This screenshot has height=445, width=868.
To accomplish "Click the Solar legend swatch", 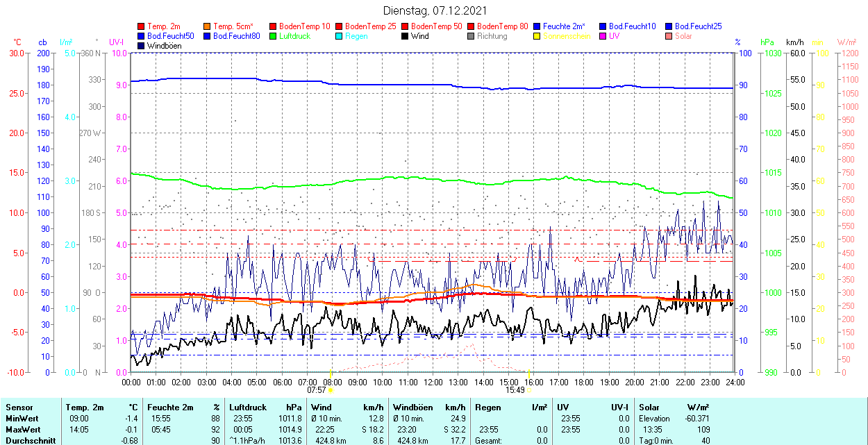I will pos(669,36).
